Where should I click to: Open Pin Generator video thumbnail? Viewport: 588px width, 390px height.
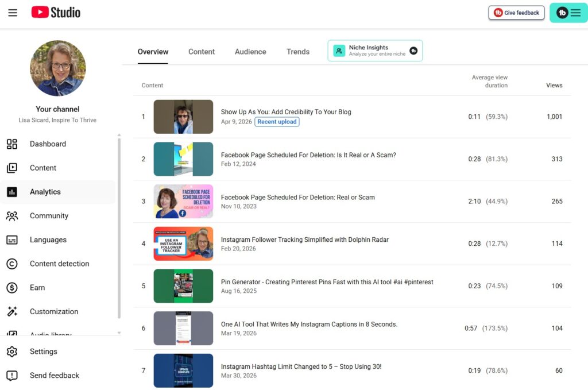click(183, 286)
